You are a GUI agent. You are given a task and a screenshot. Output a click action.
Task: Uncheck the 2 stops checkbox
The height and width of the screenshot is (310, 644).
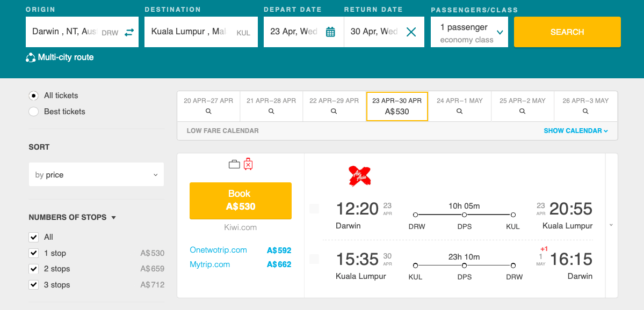(34, 269)
